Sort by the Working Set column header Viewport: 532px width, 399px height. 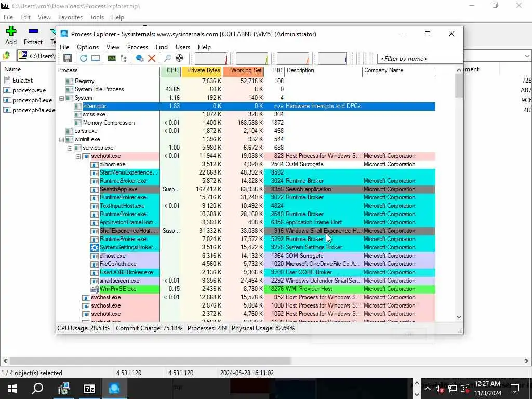pos(244,70)
